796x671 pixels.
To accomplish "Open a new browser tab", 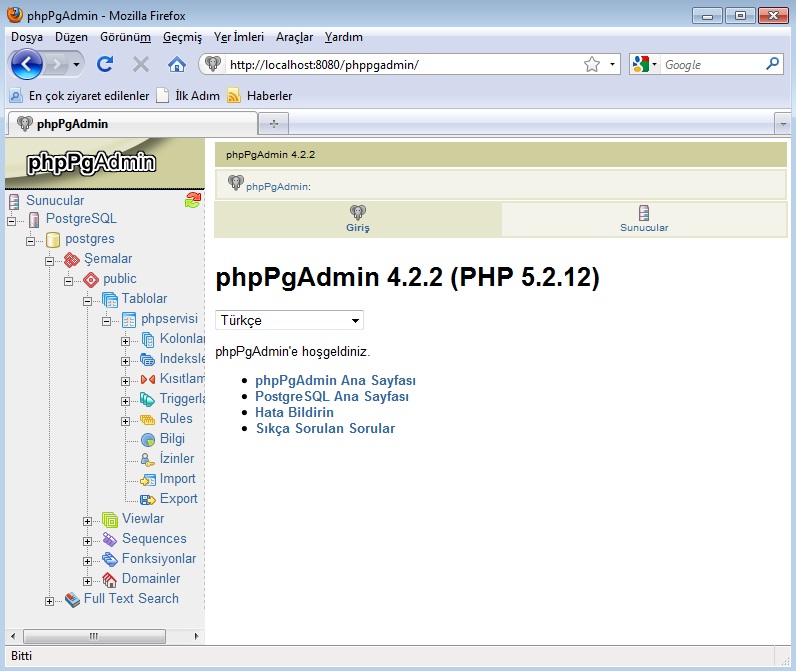I will pyautogui.click(x=274, y=124).
